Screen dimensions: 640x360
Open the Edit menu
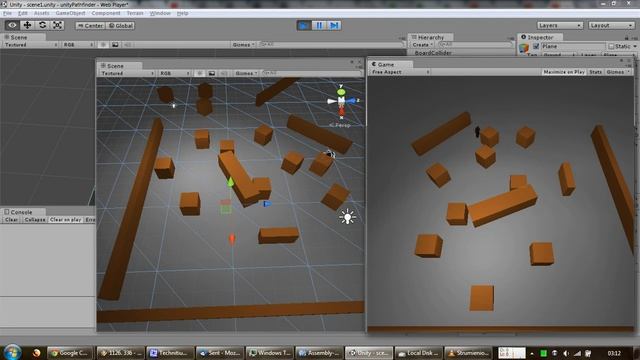(x=22, y=13)
